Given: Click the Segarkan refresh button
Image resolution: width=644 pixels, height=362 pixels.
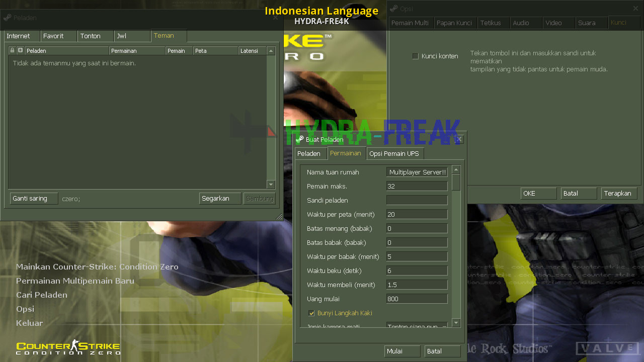Looking at the screenshot, I should pos(220,199).
